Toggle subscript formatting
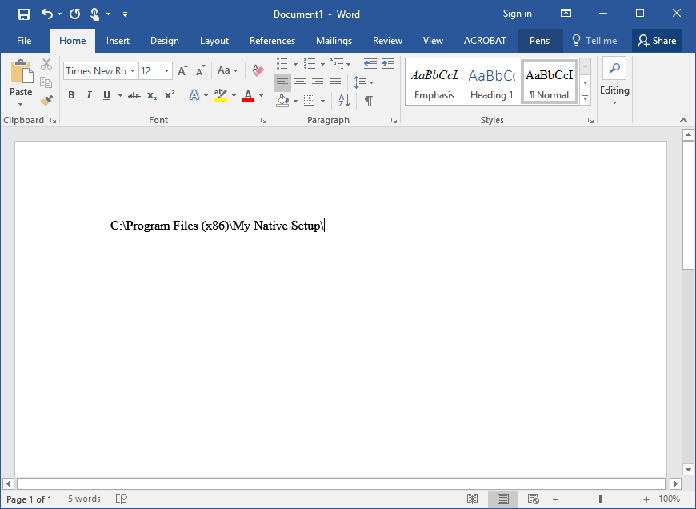Viewport: 696px width, 509px height. (x=152, y=95)
